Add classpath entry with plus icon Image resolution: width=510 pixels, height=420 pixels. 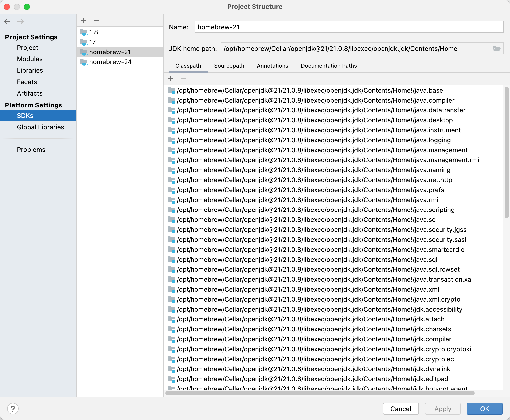170,79
